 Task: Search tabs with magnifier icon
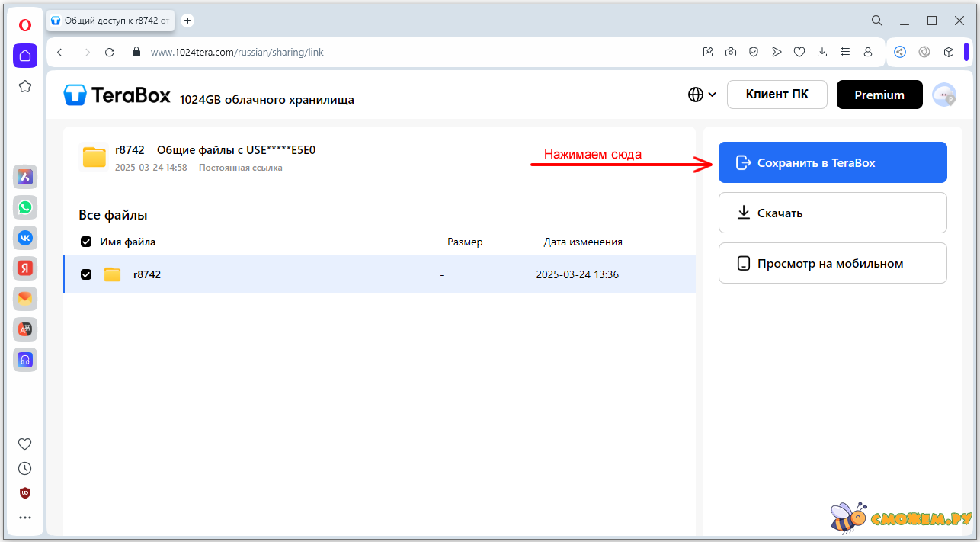[x=877, y=21]
